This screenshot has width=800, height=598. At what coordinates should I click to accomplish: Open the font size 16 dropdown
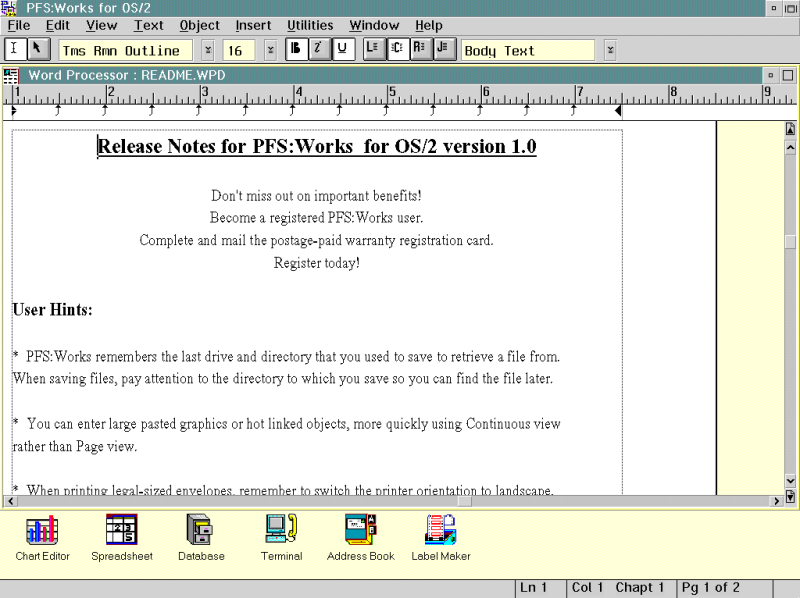270,50
